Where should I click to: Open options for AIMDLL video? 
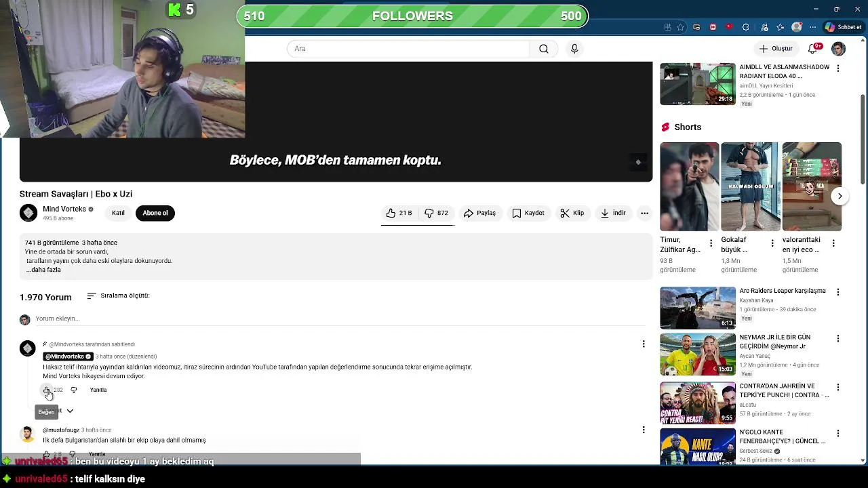click(x=838, y=68)
